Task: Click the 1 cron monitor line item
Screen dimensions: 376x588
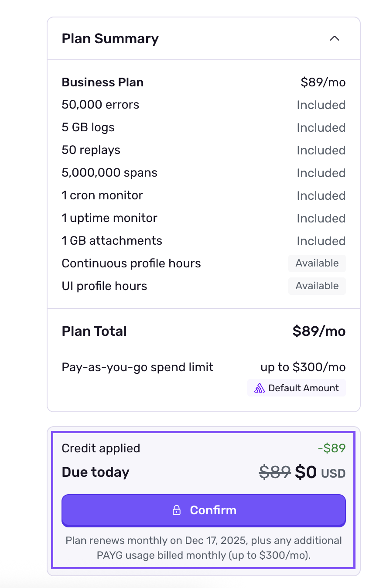Action: click(102, 195)
